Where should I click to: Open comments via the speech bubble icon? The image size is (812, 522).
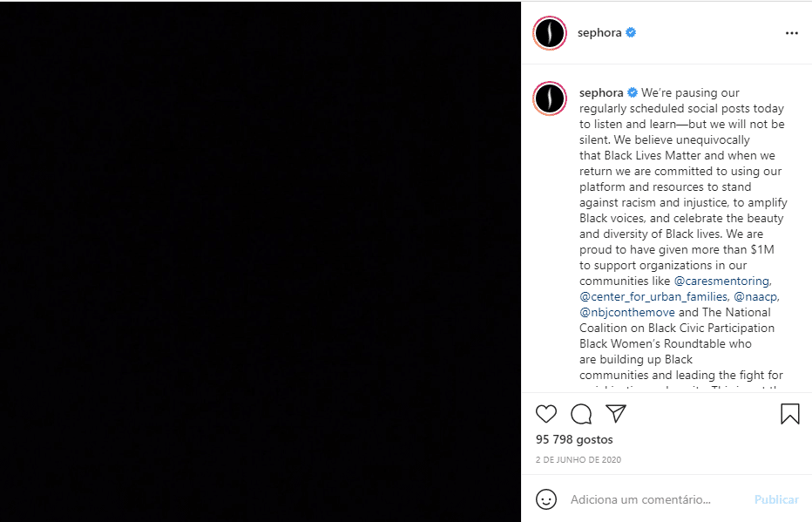click(581, 414)
